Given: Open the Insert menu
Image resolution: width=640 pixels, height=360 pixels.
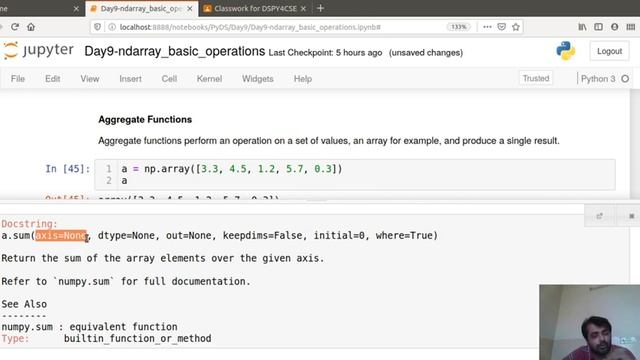Looking at the screenshot, I should 130,79.
